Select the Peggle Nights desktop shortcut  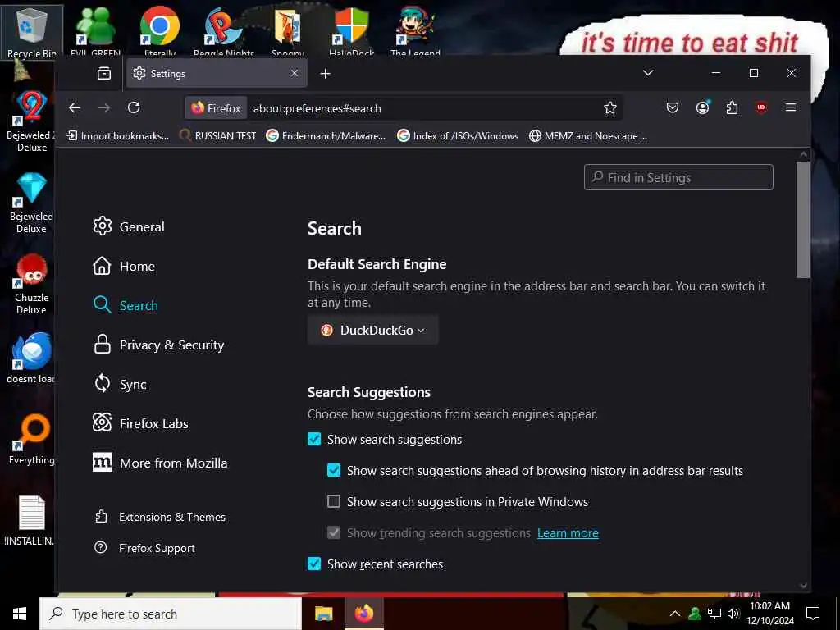224,31
